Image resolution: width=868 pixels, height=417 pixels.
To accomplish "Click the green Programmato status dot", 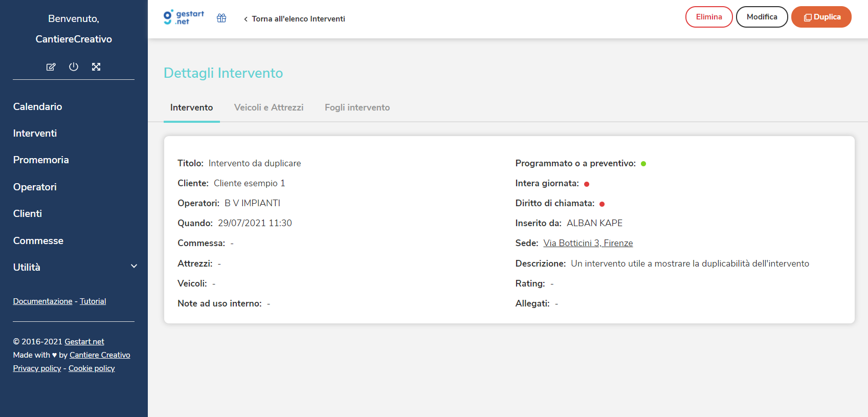I will coord(643,164).
